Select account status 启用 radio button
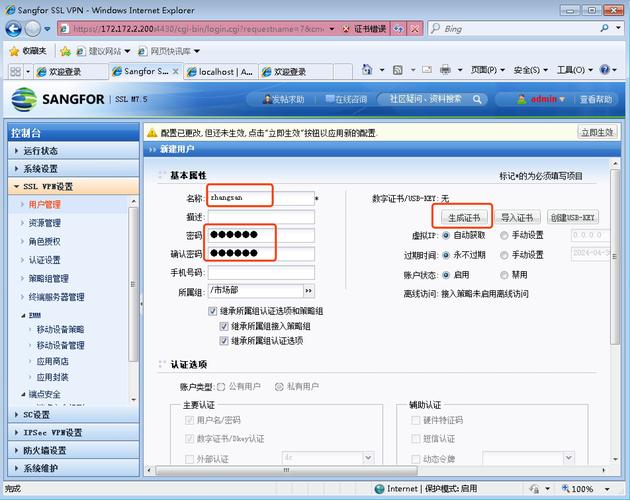 [446, 275]
